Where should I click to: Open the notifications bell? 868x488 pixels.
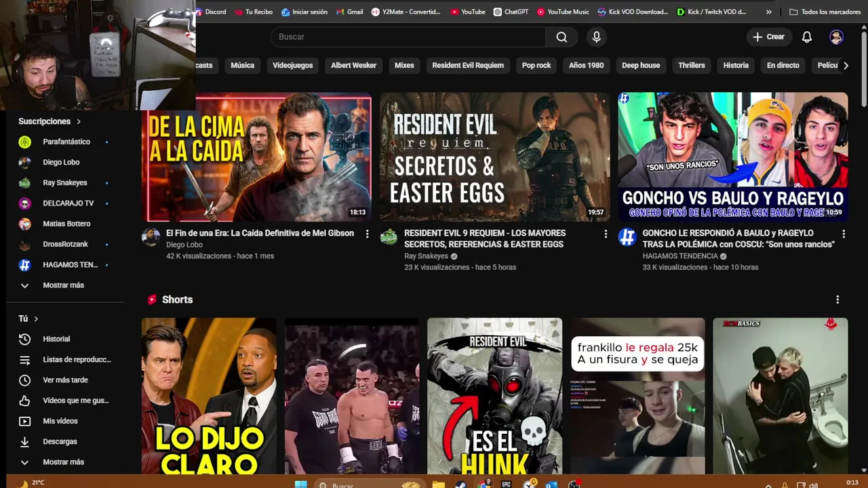click(x=807, y=37)
